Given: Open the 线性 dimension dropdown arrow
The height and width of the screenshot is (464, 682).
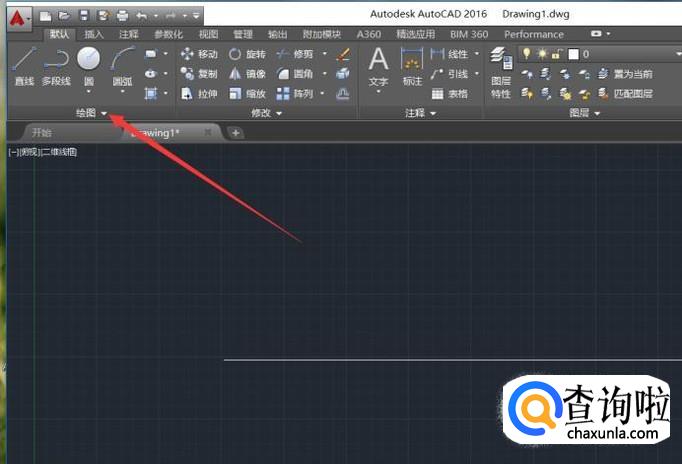Looking at the screenshot, I should coord(477,54).
